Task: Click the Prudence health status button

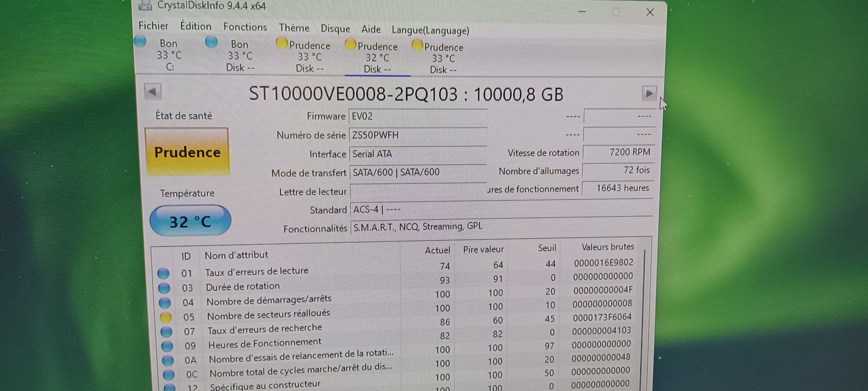Action: click(187, 152)
